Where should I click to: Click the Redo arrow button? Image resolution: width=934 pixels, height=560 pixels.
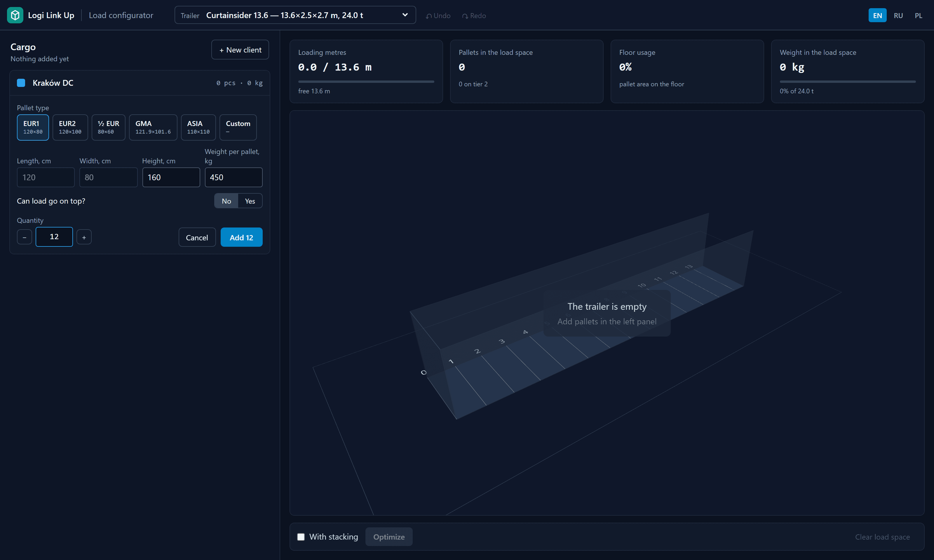coord(474,15)
